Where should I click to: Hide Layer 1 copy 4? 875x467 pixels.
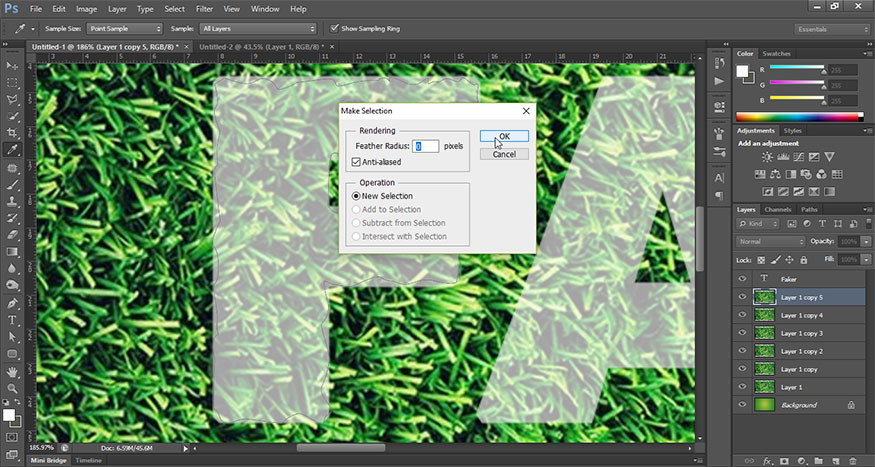pos(742,315)
